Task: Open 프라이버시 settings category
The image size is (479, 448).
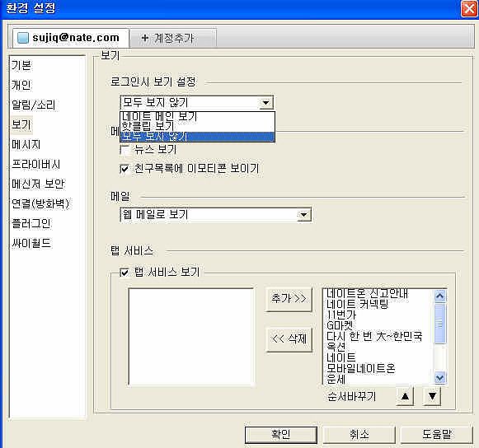Action: (x=35, y=164)
